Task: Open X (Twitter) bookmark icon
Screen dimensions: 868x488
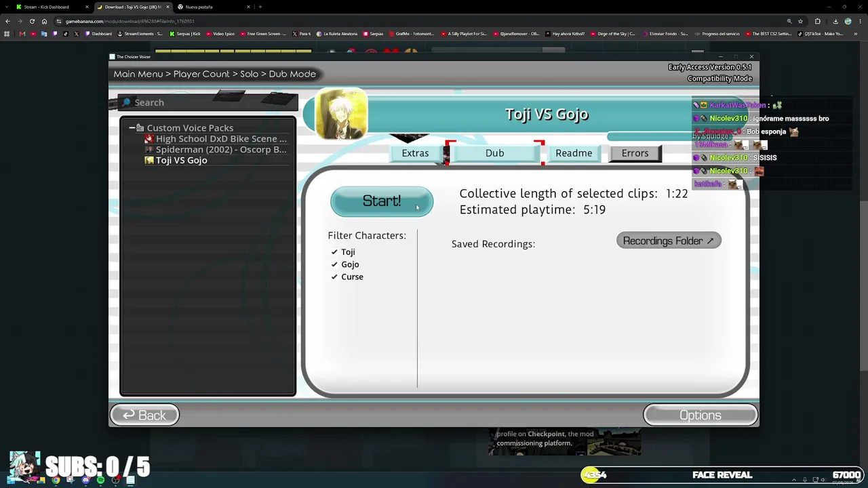Action: 77,33
